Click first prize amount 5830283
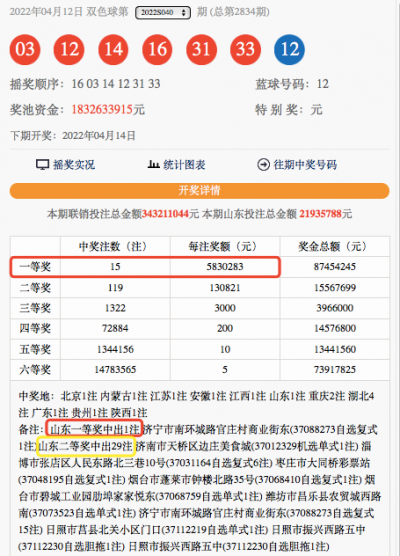400x556 pixels. click(225, 267)
